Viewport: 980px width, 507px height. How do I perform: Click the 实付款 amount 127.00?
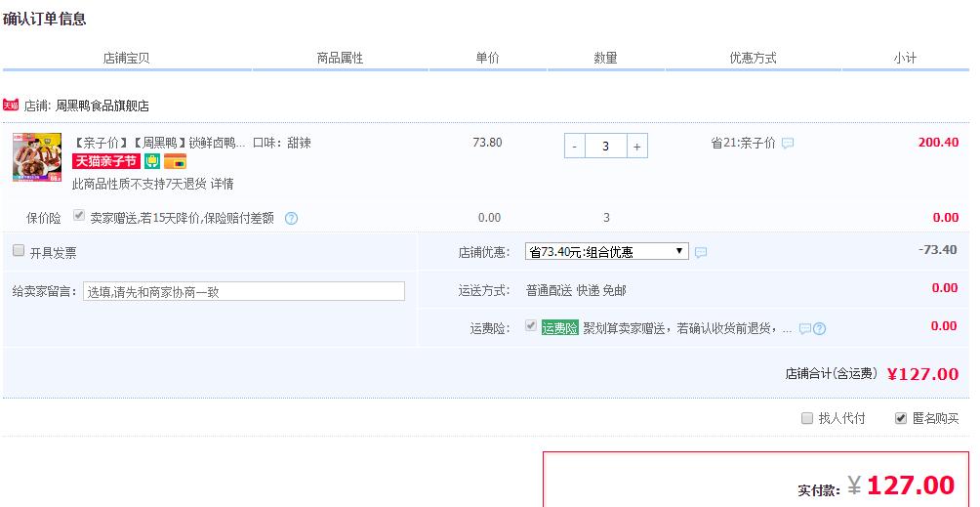pos(911,486)
